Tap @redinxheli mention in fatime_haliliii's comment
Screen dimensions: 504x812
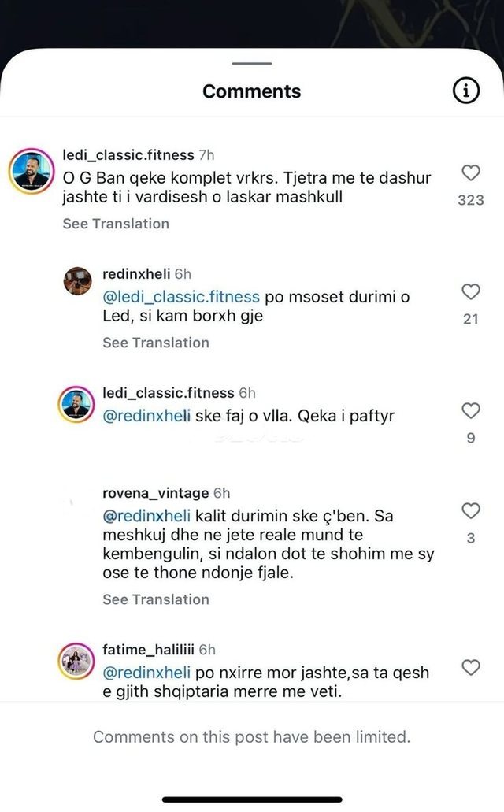click(147, 673)
